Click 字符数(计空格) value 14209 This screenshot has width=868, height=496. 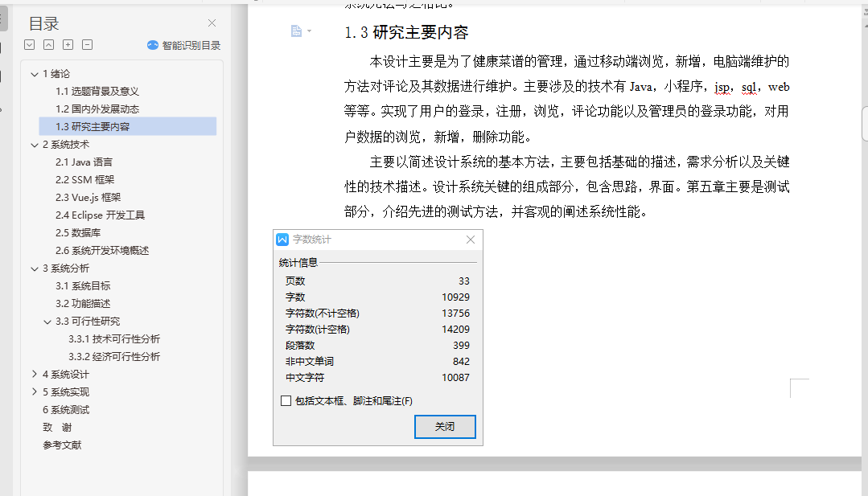(455, 329)
